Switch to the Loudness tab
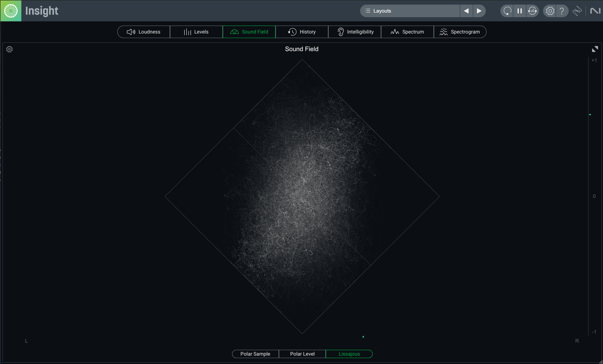Screen dimensions: 603x364 (144, 32)
